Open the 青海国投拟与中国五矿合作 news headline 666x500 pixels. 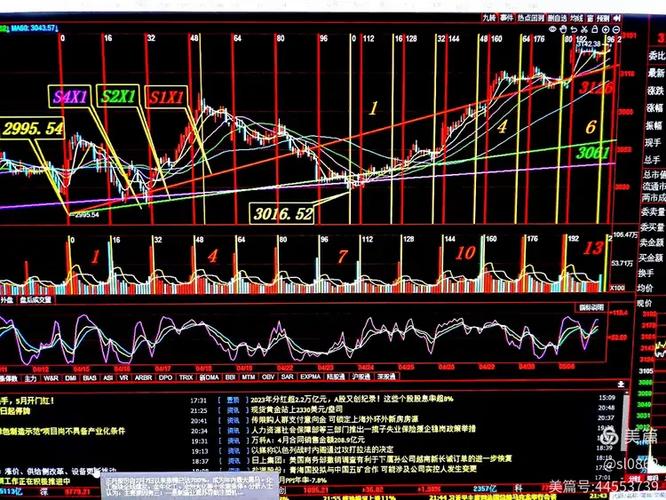click(x=364, y=469)
